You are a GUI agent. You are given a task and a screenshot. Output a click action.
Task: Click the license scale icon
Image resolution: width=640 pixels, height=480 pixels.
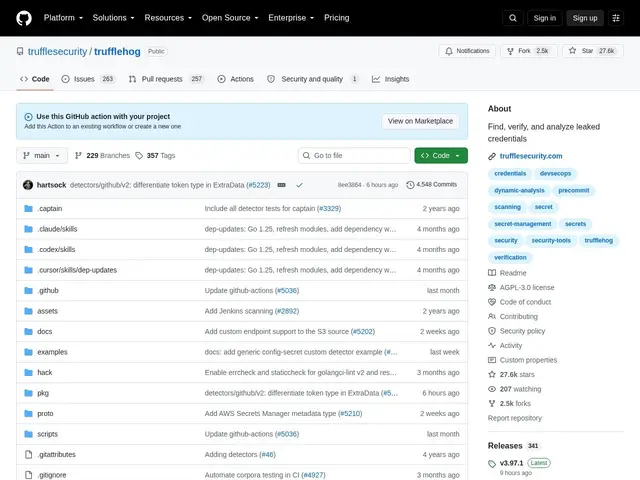[x=492, y=288]
